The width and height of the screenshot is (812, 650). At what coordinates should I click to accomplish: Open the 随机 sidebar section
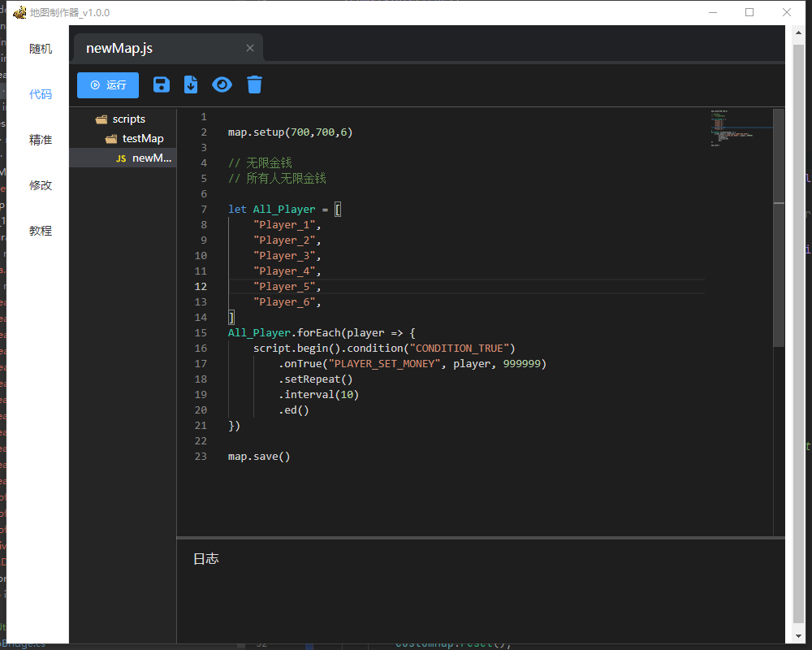41,49
